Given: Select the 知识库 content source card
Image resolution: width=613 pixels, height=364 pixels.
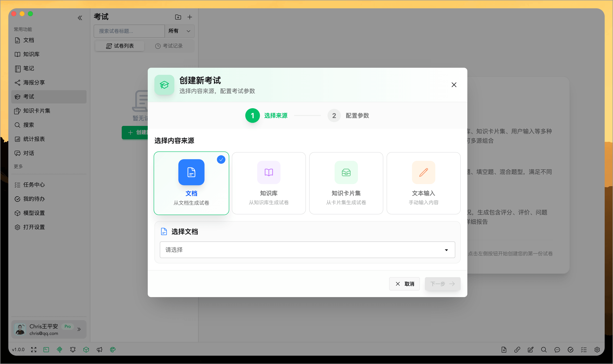Looking at the screenshot, I should point(268,183).
